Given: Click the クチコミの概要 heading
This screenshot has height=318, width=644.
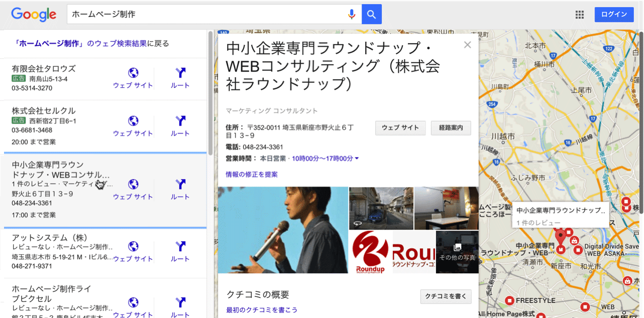Looking at the screenshot, I should coord(258,295).
